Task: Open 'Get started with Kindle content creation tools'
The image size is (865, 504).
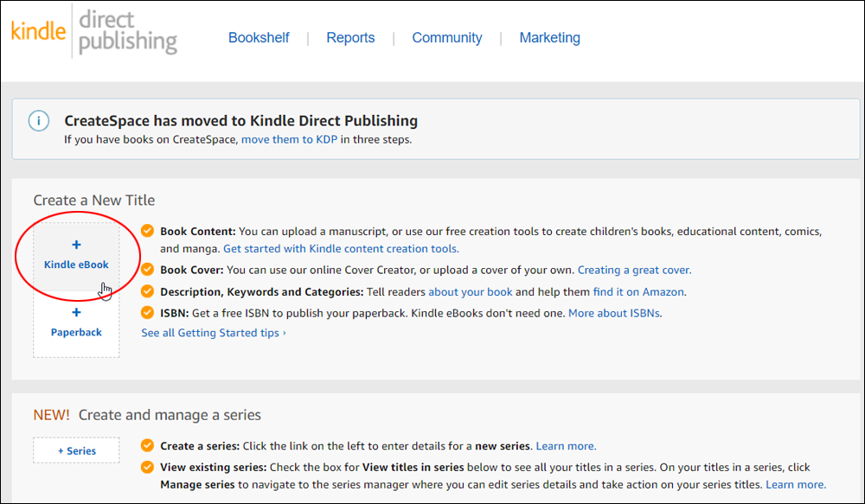Action: (x=341, y=249)
